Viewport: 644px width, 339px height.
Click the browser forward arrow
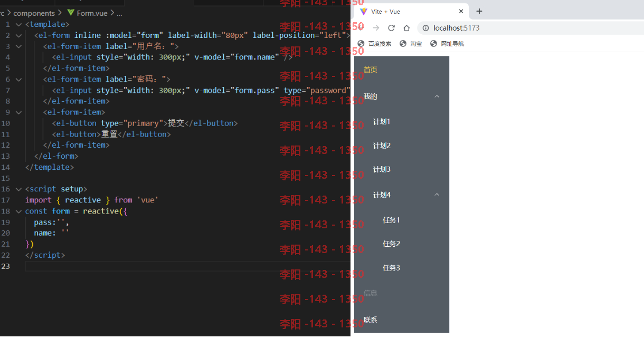pos(376,28)
